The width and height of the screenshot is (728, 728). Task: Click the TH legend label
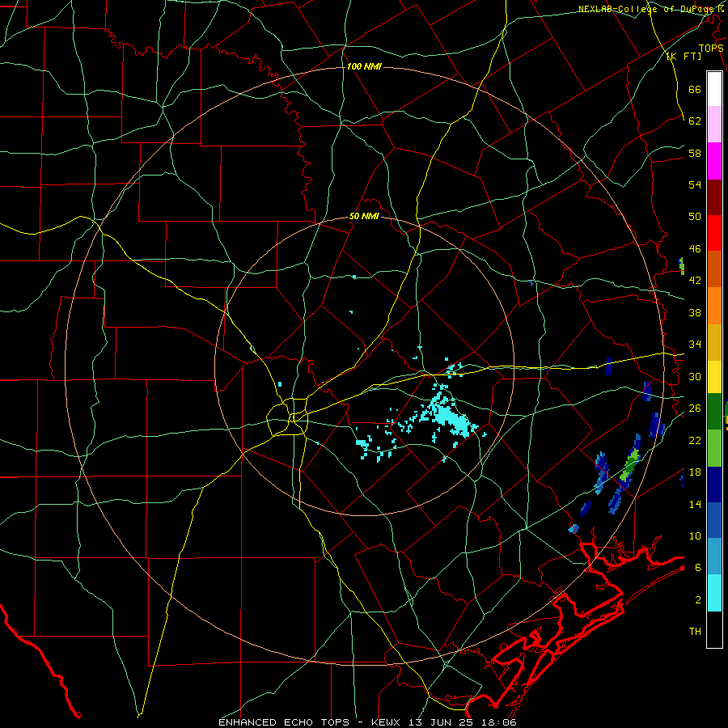click(695, 632)
